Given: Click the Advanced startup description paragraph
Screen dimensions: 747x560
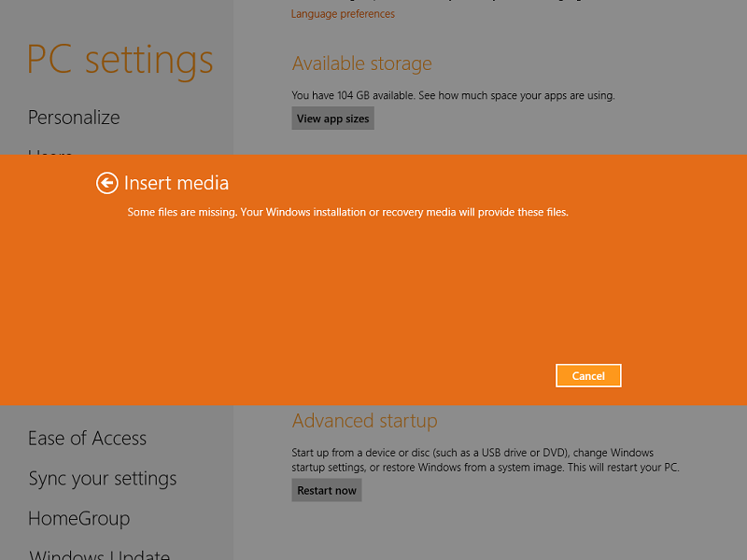Looking at the screenshot, I should pos(485,460).
